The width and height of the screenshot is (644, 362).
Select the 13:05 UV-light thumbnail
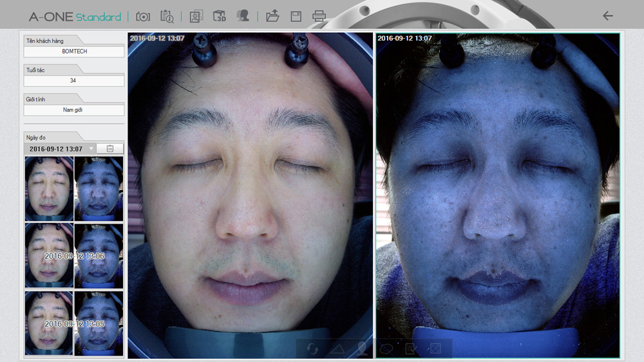tap(99, 323)
